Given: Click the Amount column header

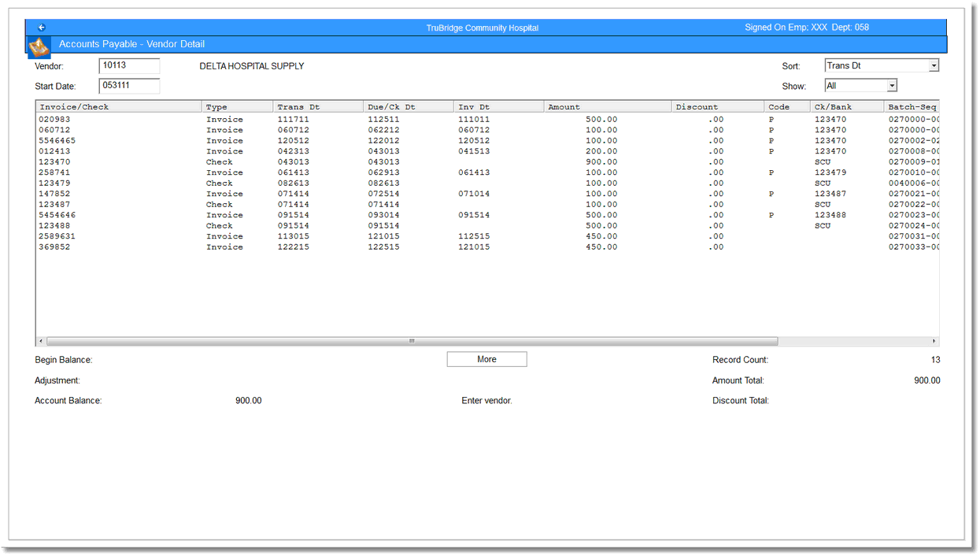Looking at the screenshot, I should pos(608,106).
